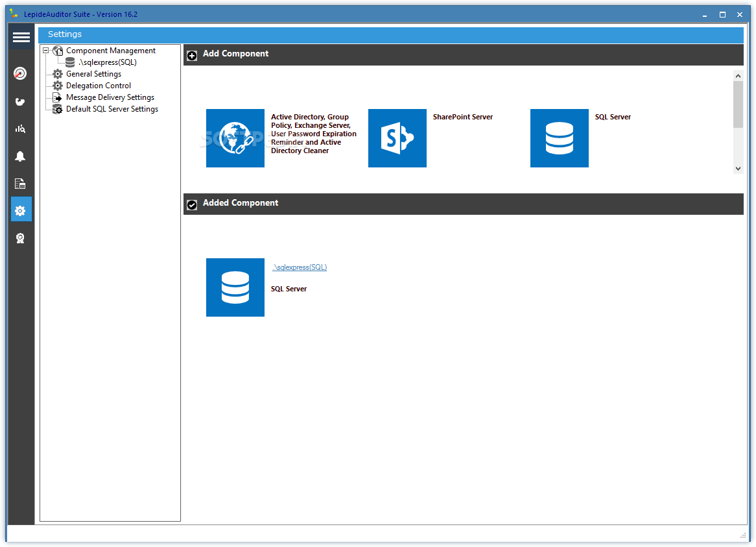This screenshot has width=756, height=547.
Task: Click the SharePoint Server tile icon
Action: (x=397, y=138)
